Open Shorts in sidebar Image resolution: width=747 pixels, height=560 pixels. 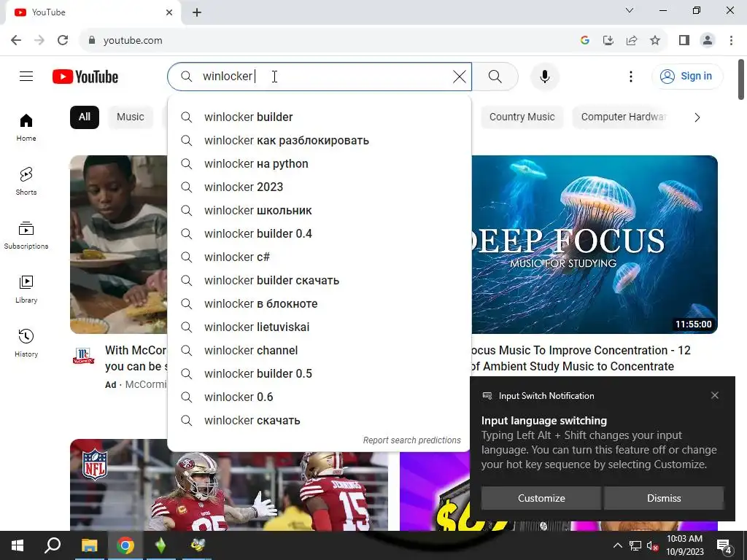click(26, 182)
